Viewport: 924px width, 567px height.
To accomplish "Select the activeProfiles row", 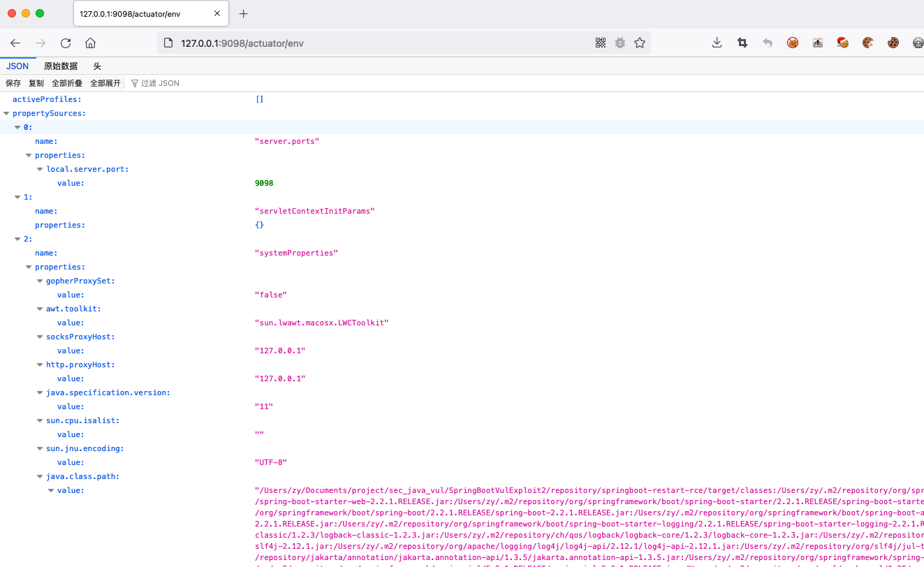I will click(462, 99).
